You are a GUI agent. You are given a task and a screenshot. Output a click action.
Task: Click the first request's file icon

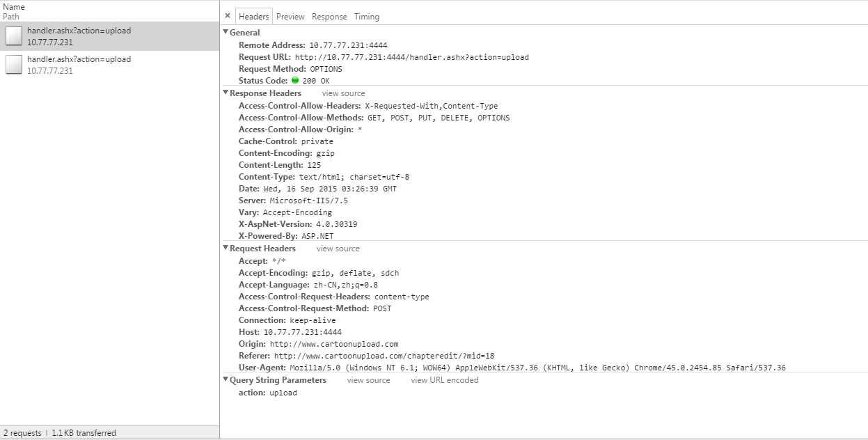[14, 36]
